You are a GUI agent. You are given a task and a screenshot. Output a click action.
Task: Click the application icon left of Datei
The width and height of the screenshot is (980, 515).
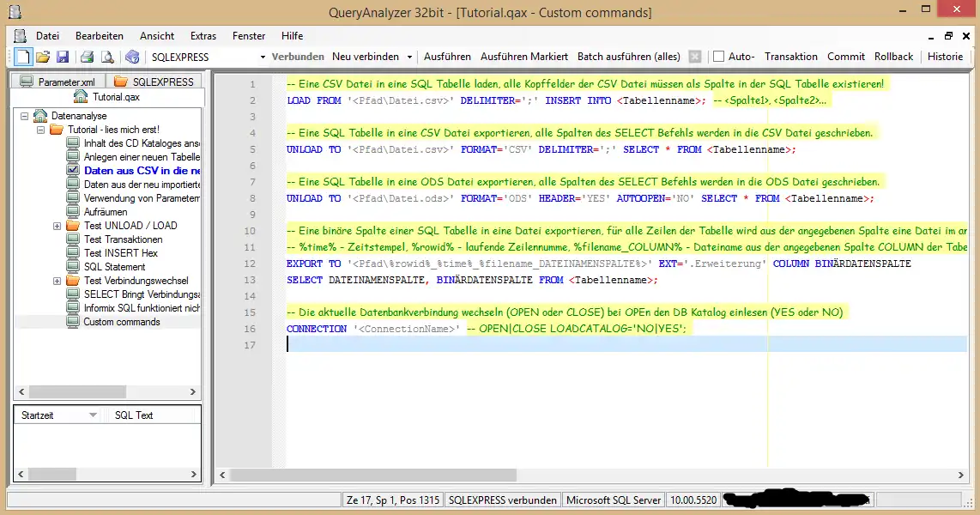click(20, 36)
